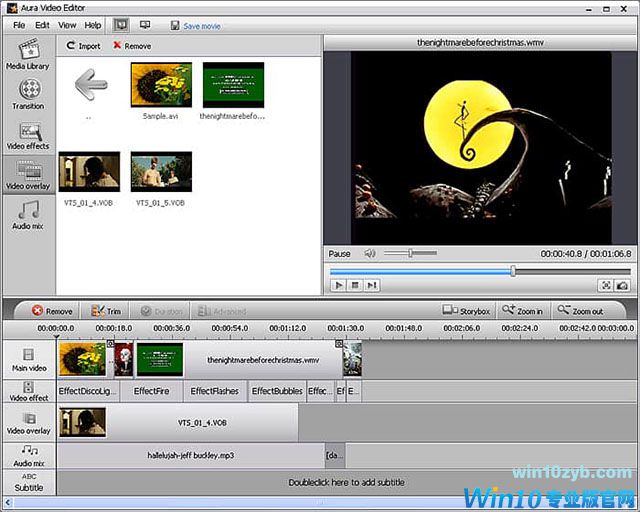Select VTS_01_4.VOB overlay clip in timeline
The height and width of the screenshot is (512, 640).
178,423
